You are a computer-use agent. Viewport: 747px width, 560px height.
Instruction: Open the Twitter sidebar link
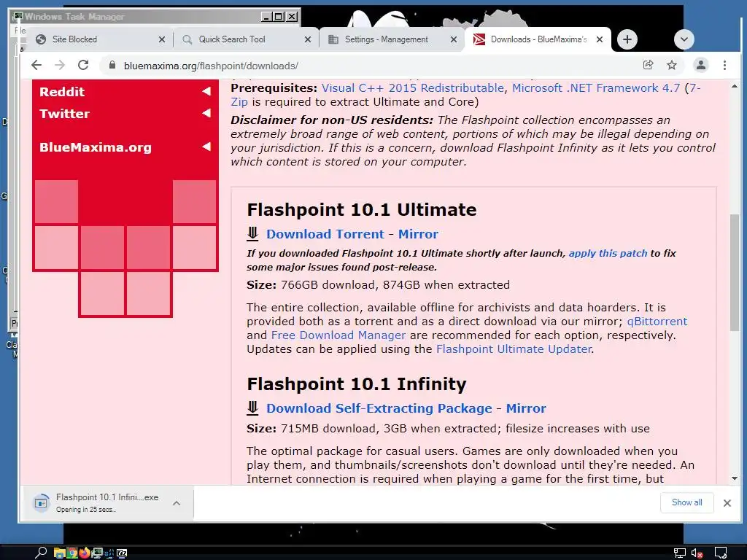64,114
